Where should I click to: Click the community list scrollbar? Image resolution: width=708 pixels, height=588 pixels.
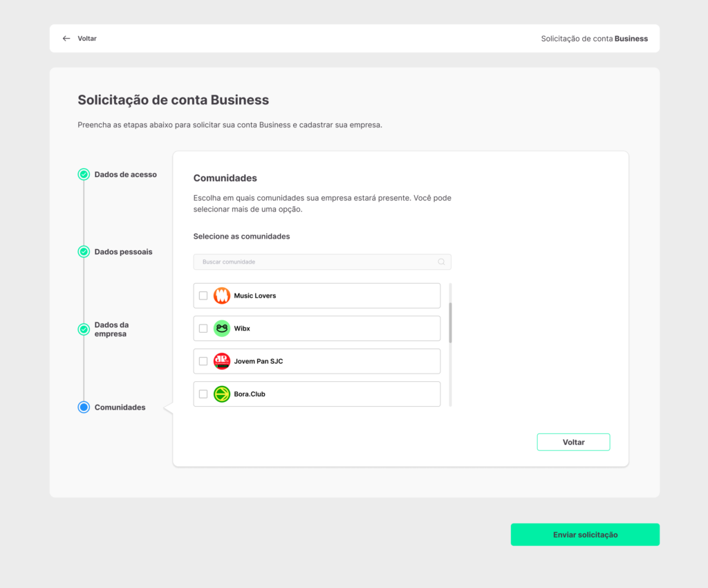pos(450,323)
